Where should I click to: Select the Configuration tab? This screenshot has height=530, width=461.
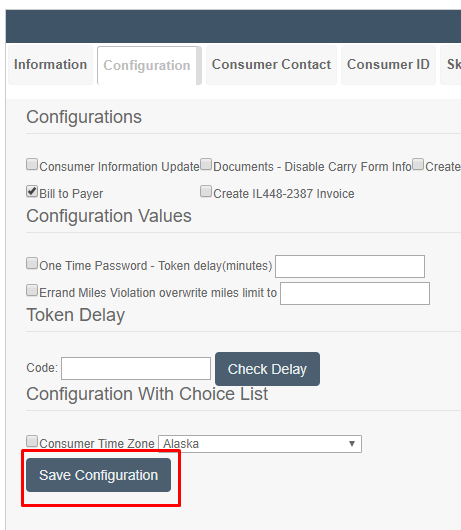pos(147,66)
